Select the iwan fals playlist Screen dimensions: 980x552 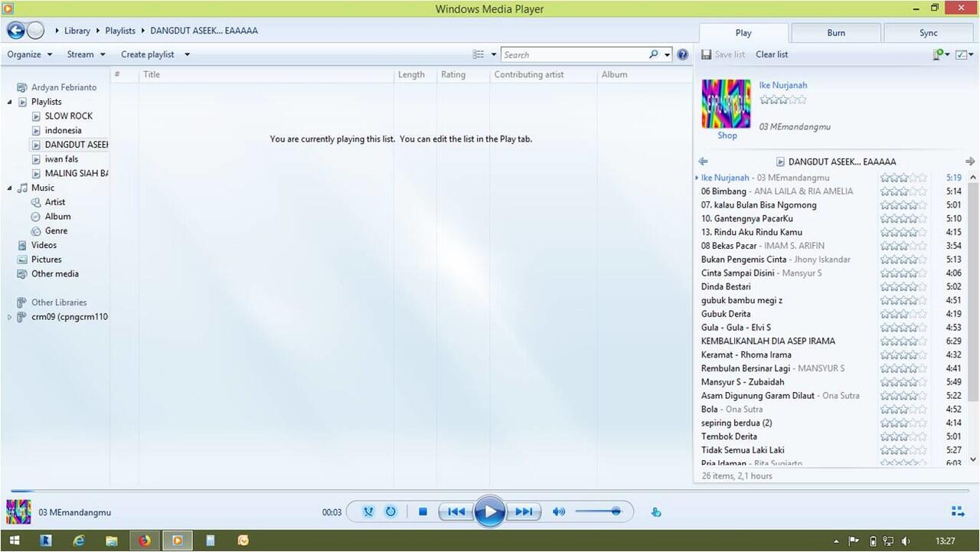click(61, 159)
